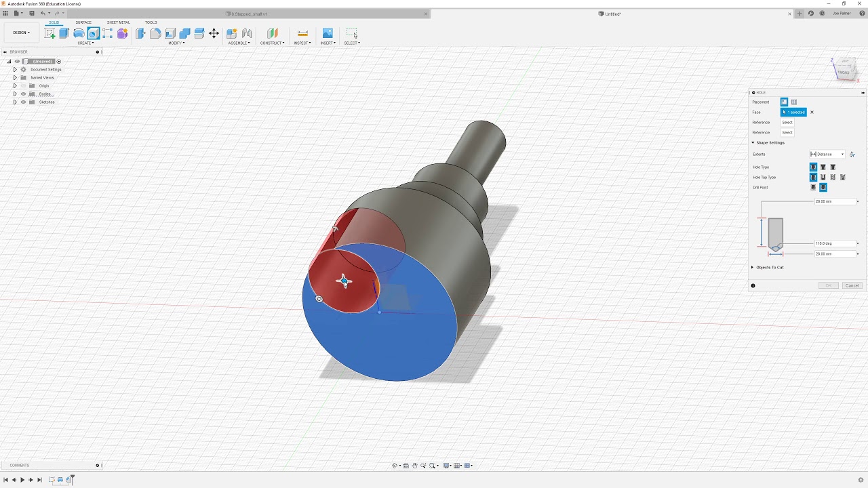Screen dimensions: 868x488
Task: Open the data panel grid icon
Action: click(5, 14)
